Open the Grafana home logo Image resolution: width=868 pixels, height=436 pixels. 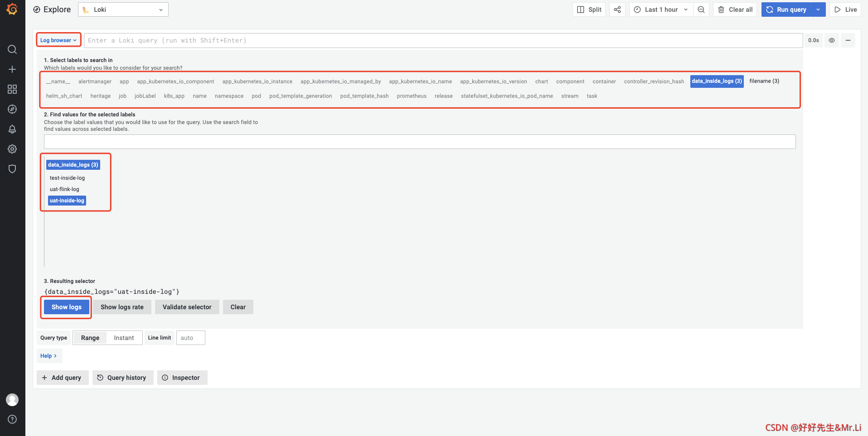(x=12, y=9)
